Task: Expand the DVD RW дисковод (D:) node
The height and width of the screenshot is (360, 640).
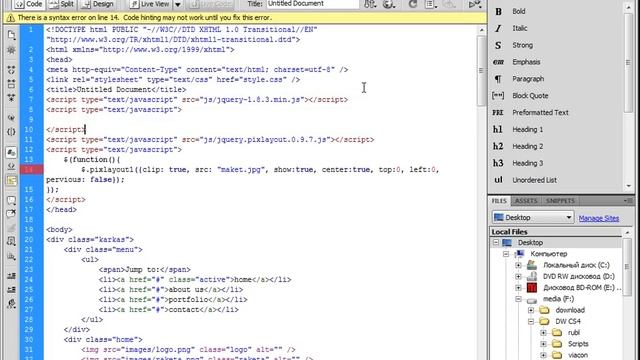Action: tap(518, 276)
